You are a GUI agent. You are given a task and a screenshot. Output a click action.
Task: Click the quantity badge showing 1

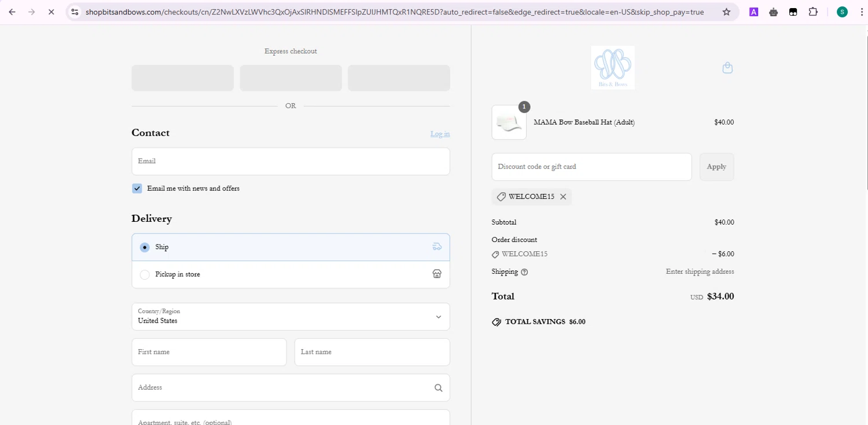click(524, 107)
